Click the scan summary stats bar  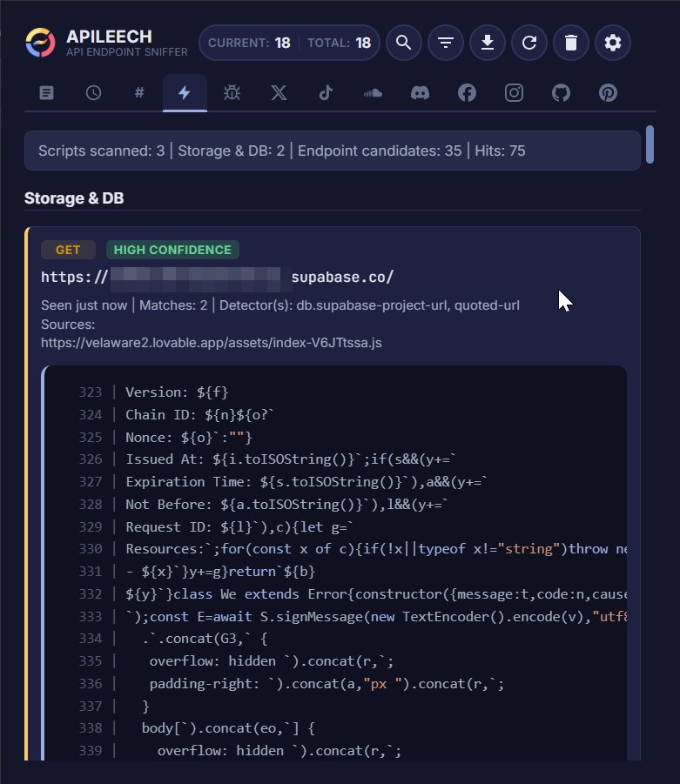coord(333,151)
